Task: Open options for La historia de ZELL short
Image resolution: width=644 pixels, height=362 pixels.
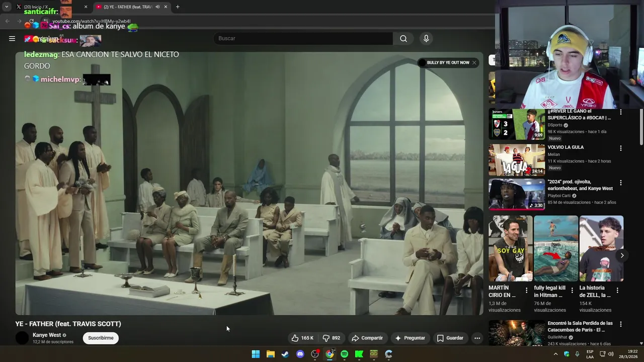Action: pyautogui.click(x=617, y=290)
